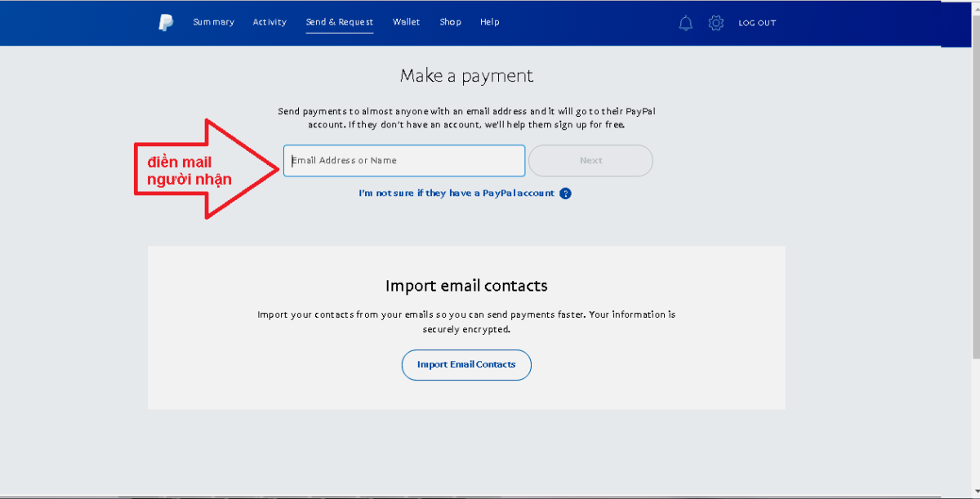Click the "Import email contacts" heading

[x=466, y=286]
